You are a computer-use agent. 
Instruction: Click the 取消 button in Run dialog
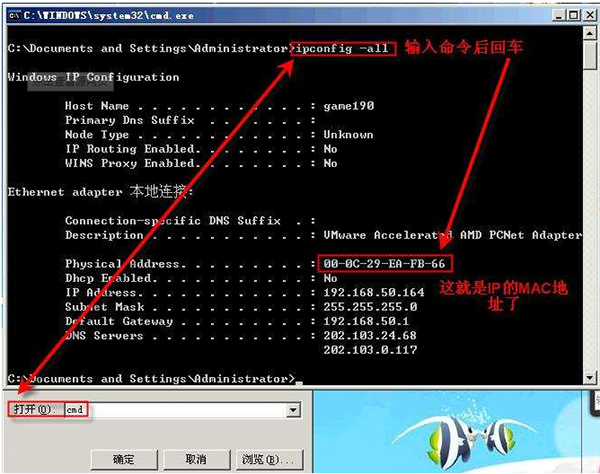tap(196, 459)
